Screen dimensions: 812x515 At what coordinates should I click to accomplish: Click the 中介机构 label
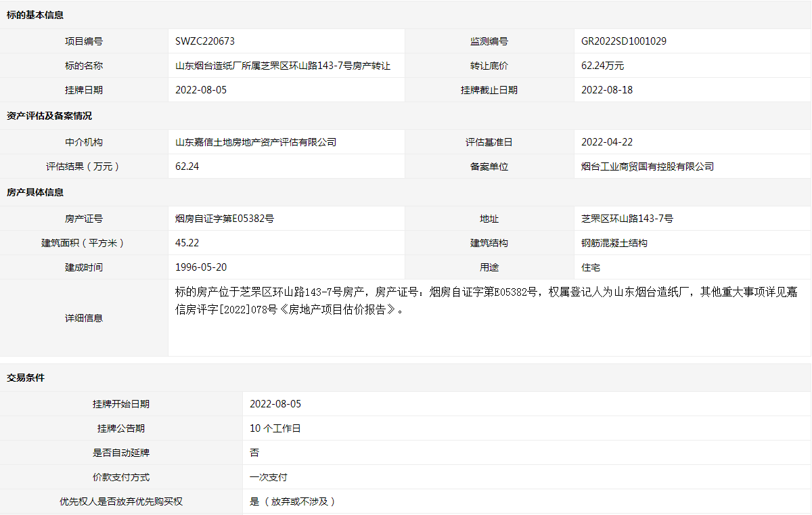84,142
